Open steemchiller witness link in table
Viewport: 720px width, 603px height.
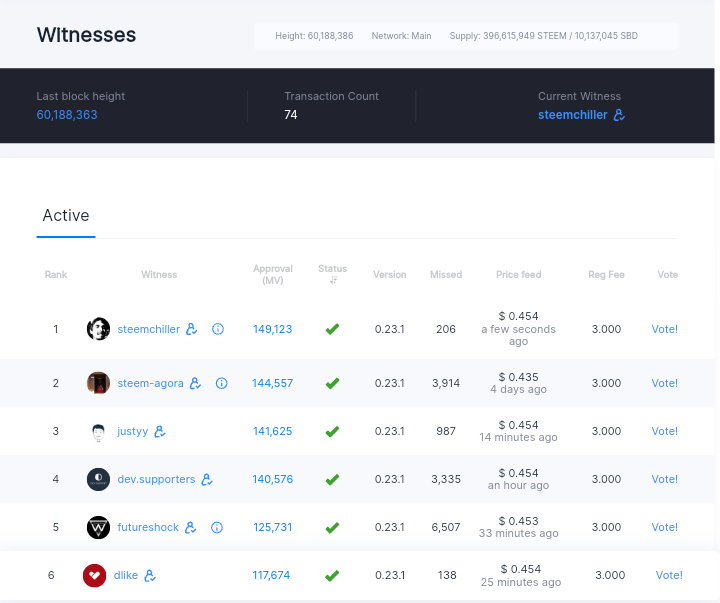point(149,329)
